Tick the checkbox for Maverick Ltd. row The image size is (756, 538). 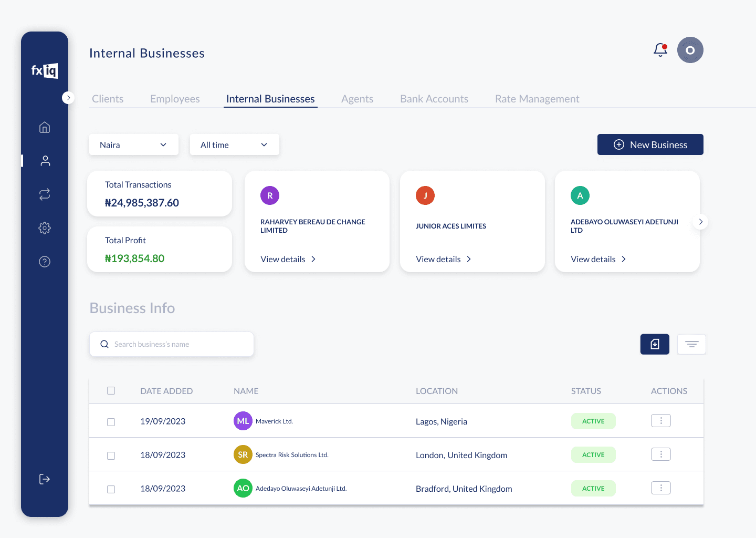click(x=111, y=422)
